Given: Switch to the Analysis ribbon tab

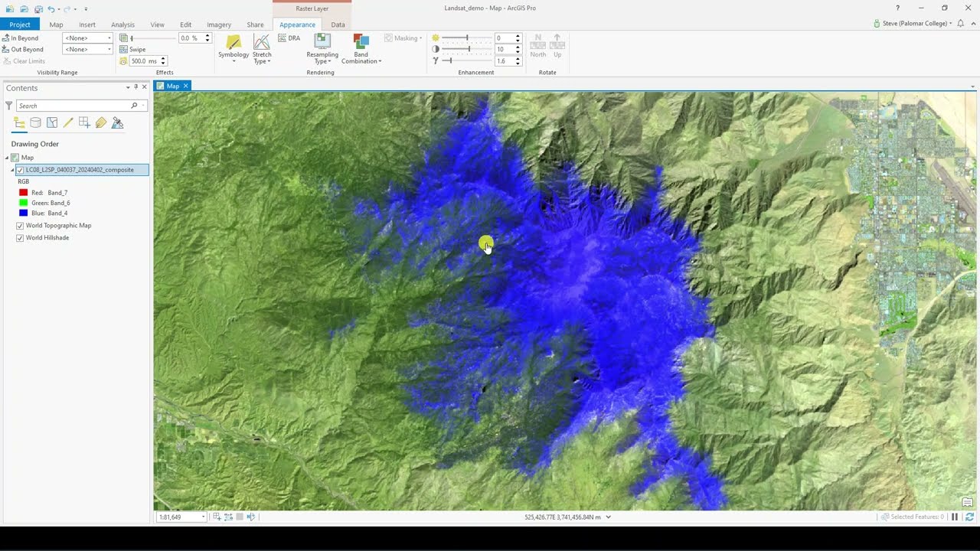Looking at the screenshot, I should click(122, 24).
